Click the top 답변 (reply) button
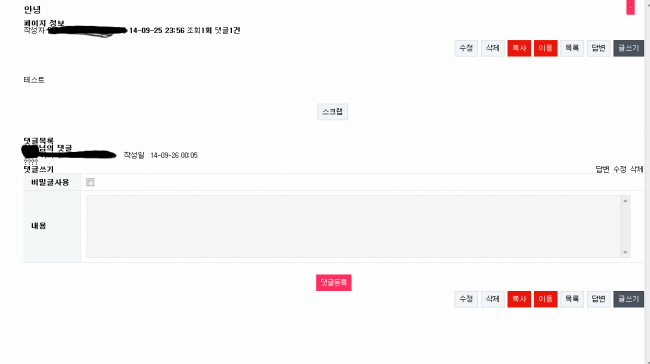Viewport: 650px width, 364px height. (599, 48)
